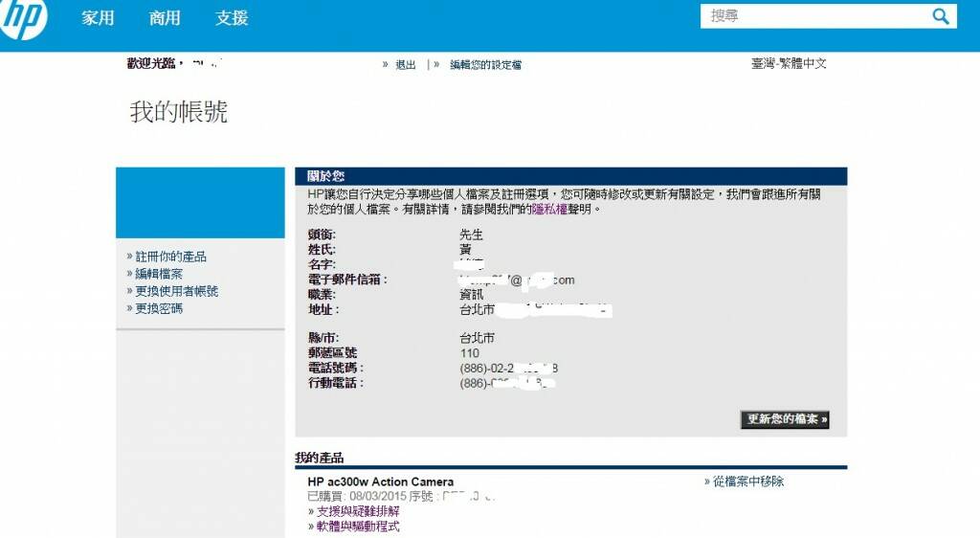Click the 職業 label
980x538 pixels.
(322, 294)
